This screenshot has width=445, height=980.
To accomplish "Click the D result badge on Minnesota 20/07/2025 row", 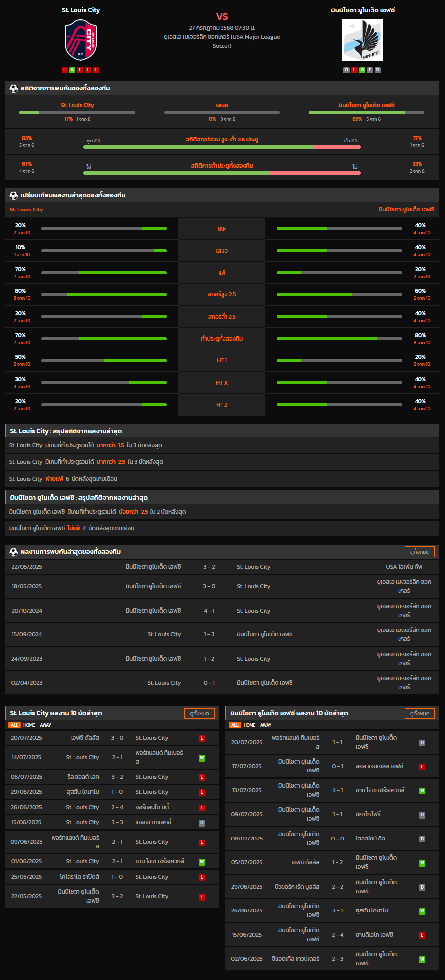I will coord(422,743).
